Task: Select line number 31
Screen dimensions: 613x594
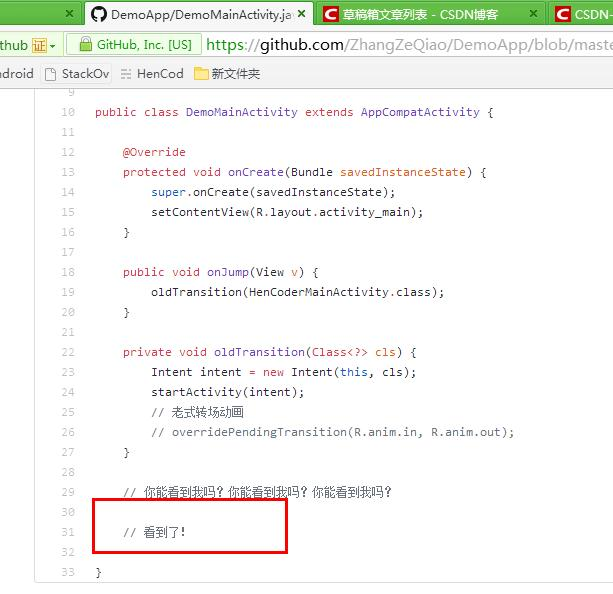Action: point(68,532)
